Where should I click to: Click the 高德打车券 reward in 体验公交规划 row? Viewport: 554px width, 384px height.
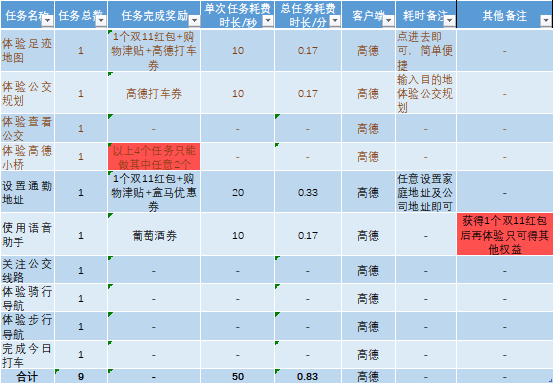click(154, 93)
